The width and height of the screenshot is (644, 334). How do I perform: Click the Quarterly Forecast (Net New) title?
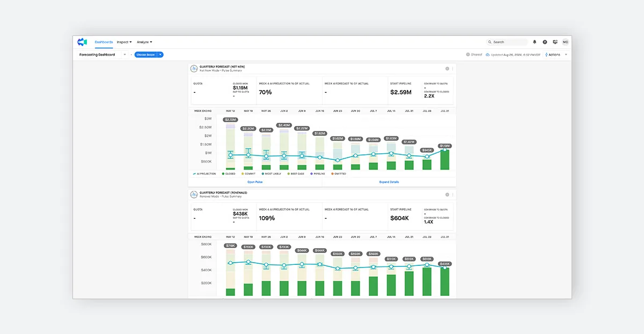click(x=222, y=66)
